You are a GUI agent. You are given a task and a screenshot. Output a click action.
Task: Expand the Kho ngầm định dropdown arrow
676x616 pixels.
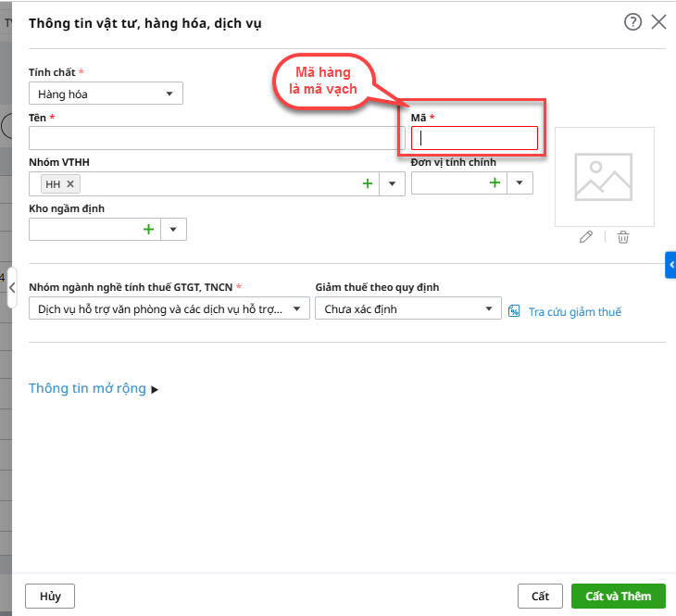(174, 229)
